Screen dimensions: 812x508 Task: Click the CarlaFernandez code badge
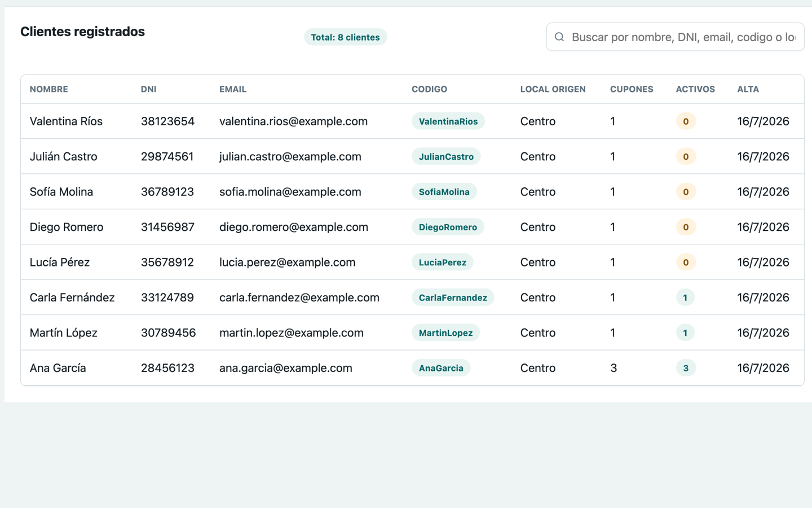click(x=453, y=297)
